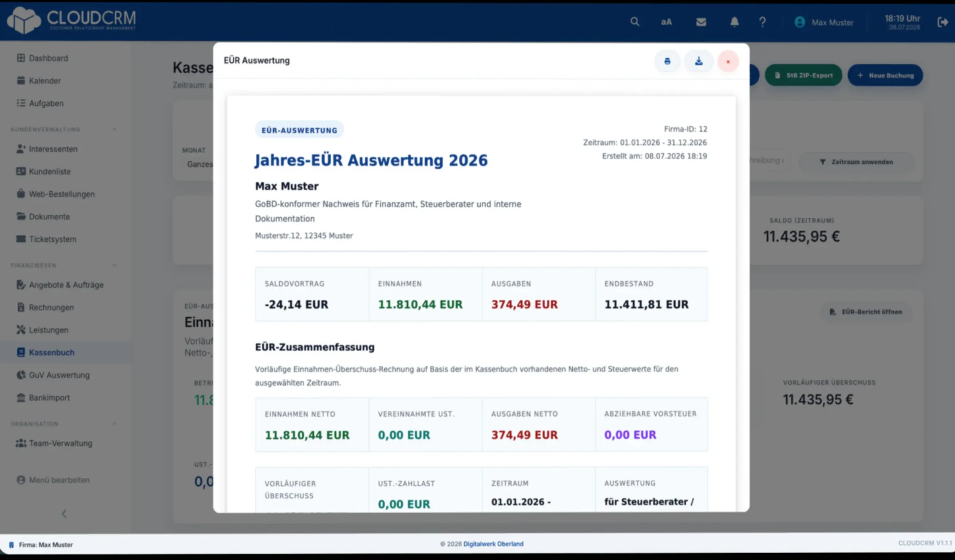Click the Saldovortrag -24,14 EUR value
The width and height of the screenshot is (955, 560).
pos(296,304)
